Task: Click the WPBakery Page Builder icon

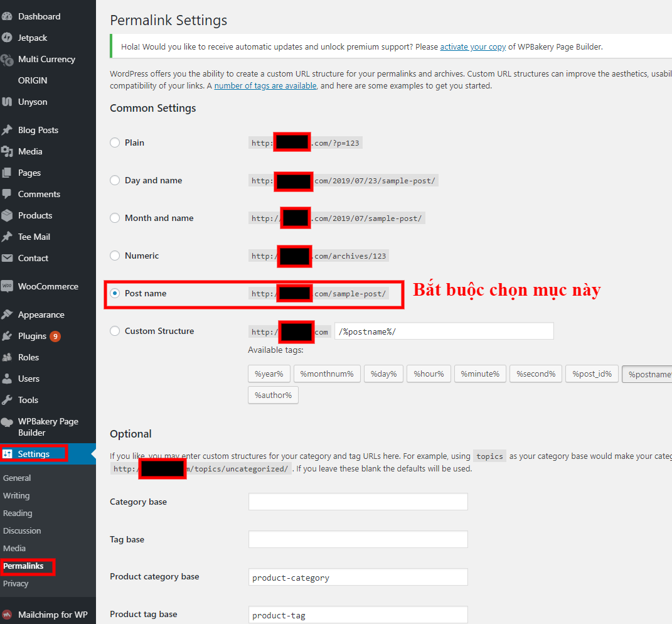Action: coord(7,422)
